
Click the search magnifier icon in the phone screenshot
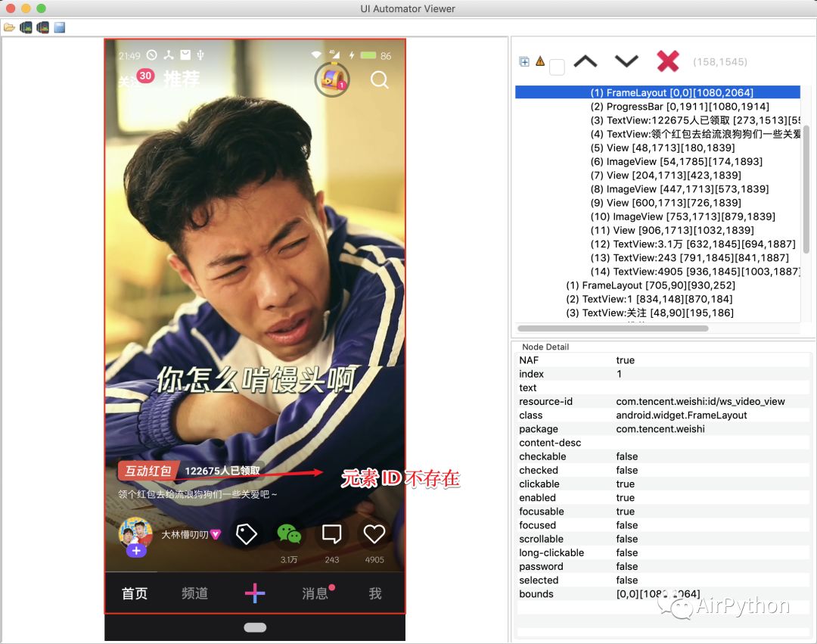379,80
